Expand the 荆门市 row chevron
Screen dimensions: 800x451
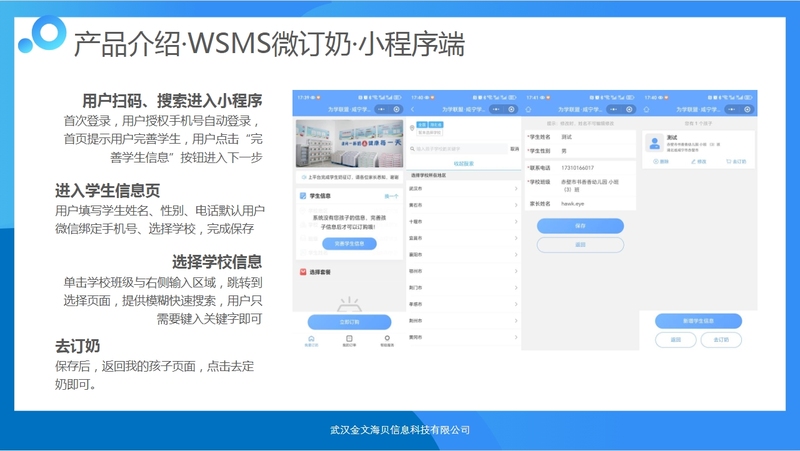tap(516, 288)
